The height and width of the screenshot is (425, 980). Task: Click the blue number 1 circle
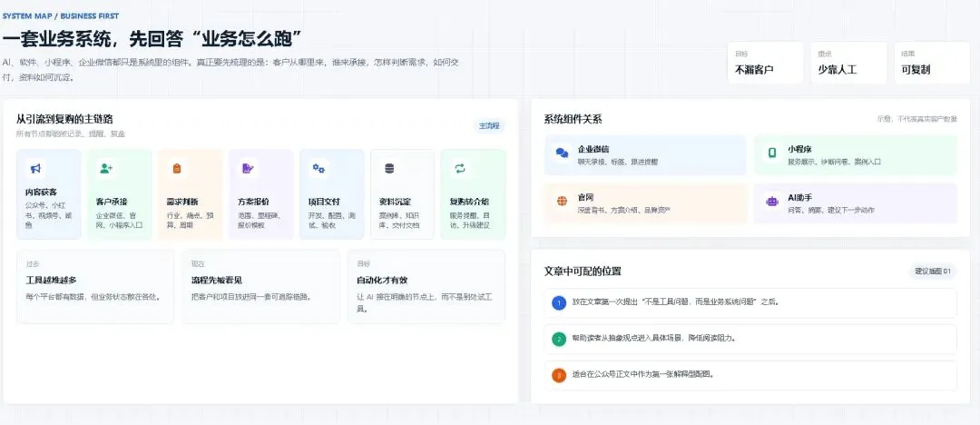tap(559, 303)
